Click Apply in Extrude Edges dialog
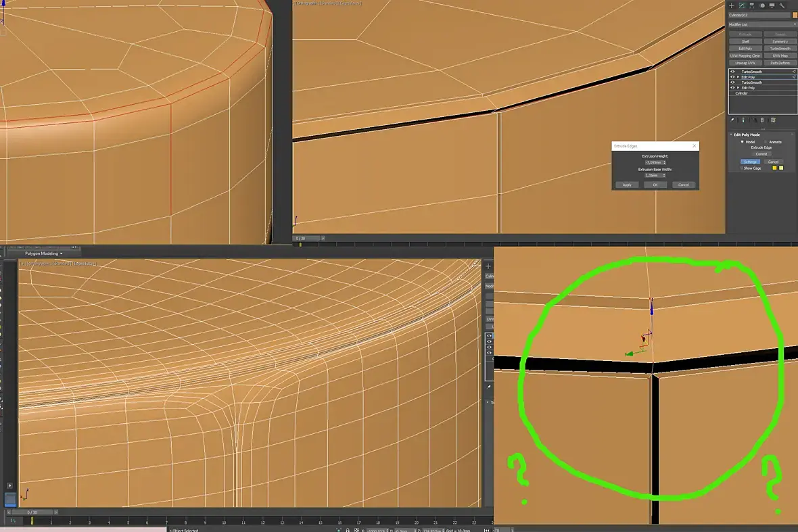This screenshot has width=798, height=532. [627, 185]
